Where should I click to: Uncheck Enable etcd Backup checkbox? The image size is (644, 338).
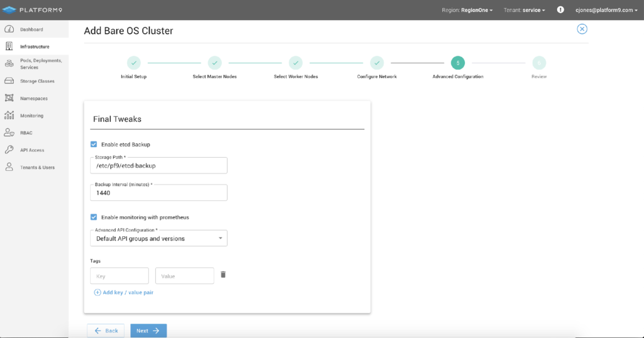click(x=94, y=144)
